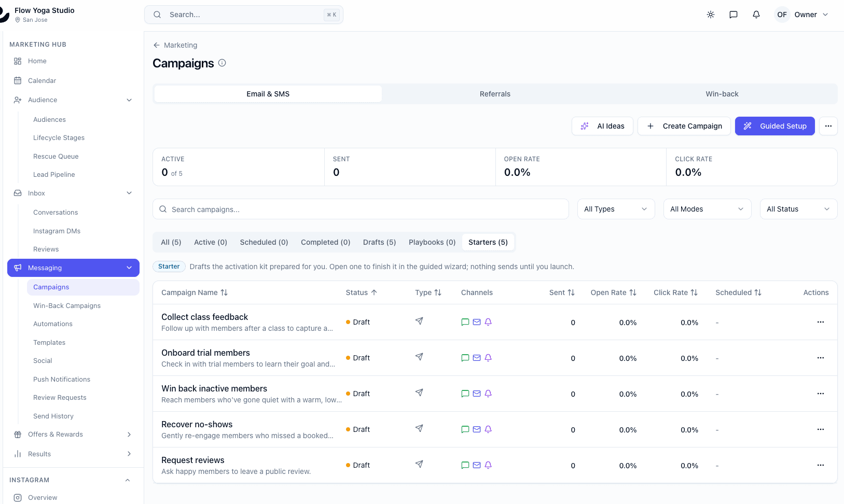Sort campaigns by Scheduled column
The image size is (844, 504).
[738, 292]
